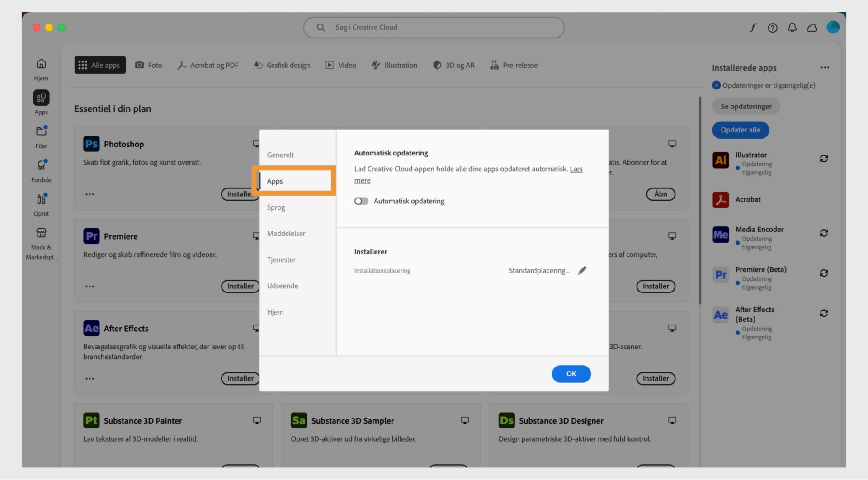Click Se opdateringer button
Viewport: 868px width, 480px height.
(x=746, y=106)
